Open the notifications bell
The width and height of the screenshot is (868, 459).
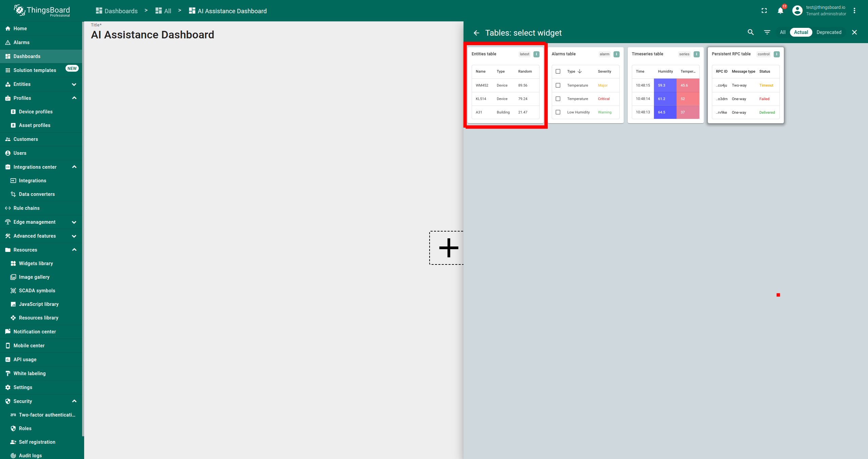tap(780, 11)
